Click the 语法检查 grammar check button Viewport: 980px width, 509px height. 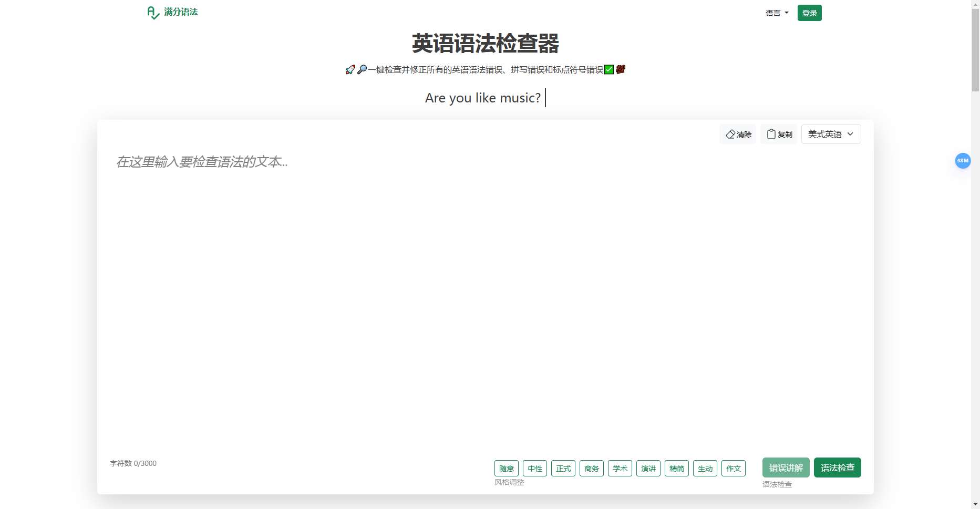pos(838,468)
